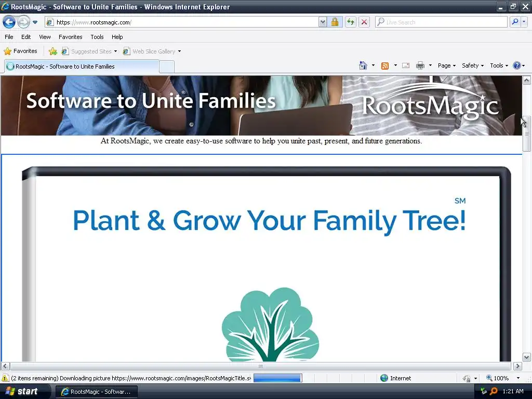Click the Favorites star button

[x=20, y=51]
